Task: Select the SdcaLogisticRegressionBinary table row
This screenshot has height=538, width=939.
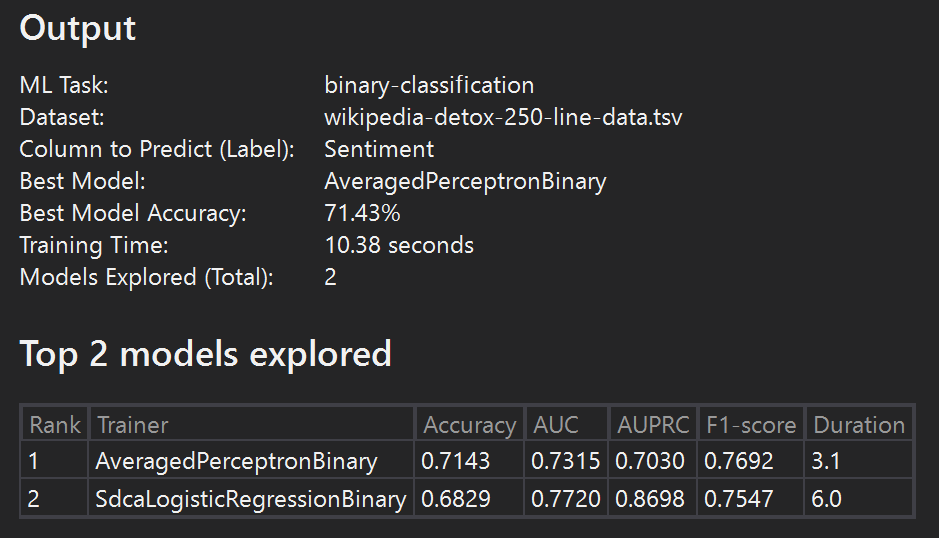Action: tap(251, 498)
